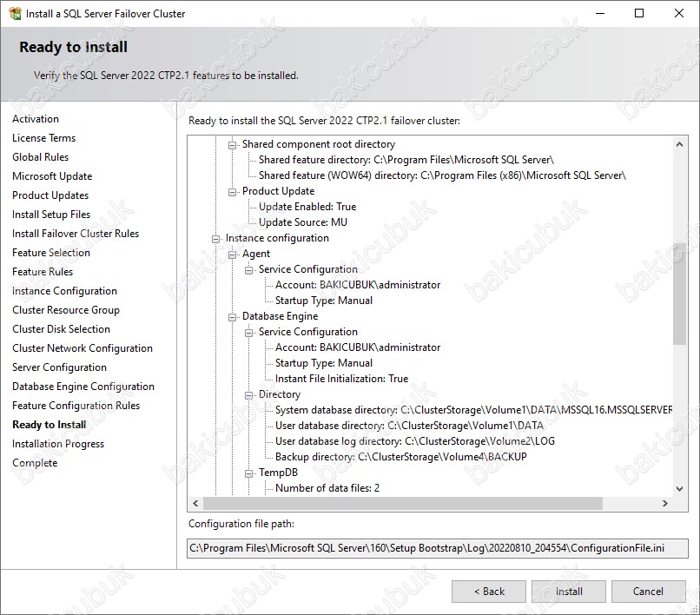Select the Global Rules step

point(41,157)
